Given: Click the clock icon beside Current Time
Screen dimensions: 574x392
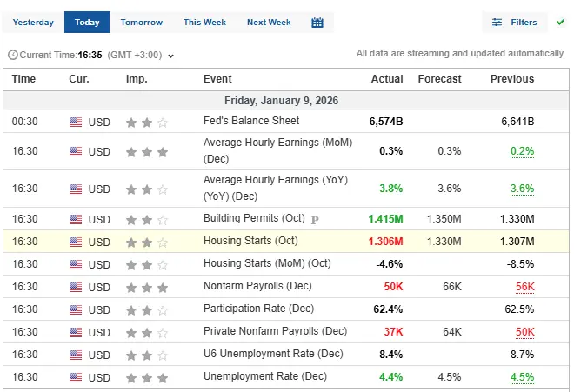Looking at the screenshot, I should tap(12, 55).
